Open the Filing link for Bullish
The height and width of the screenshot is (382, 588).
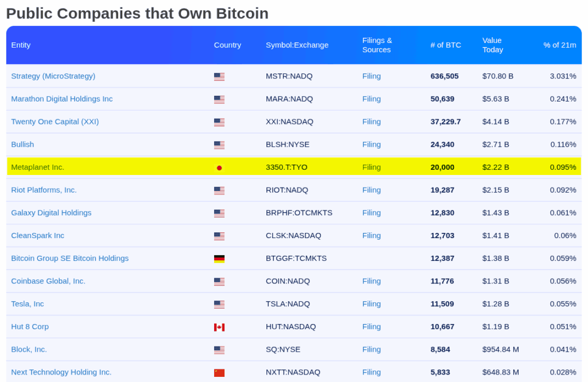pos(372,145)
